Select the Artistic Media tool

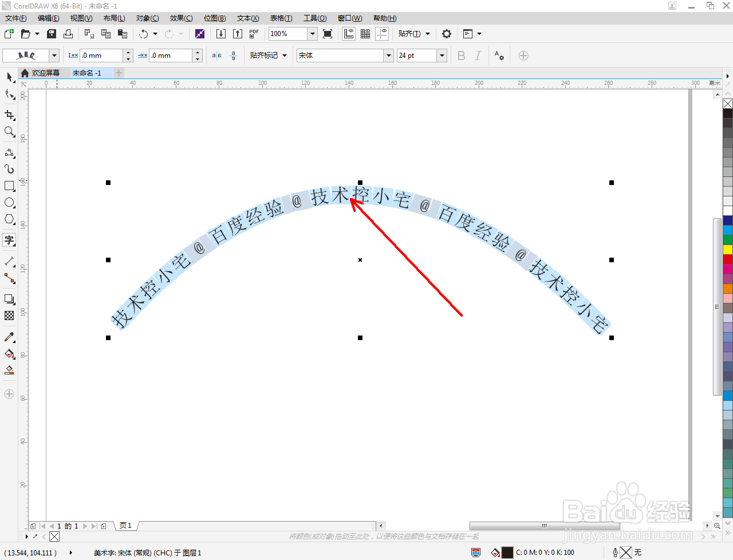[x=9, y=169]
